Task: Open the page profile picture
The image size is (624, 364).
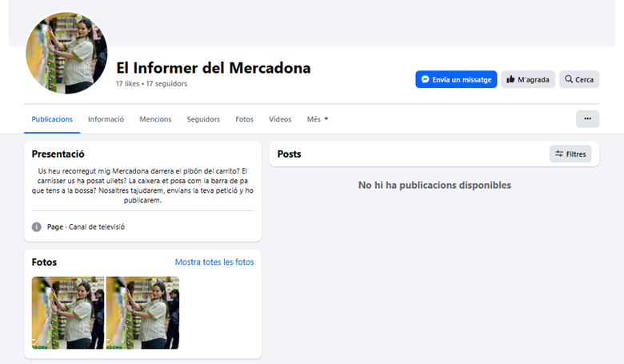Action: pyautogui.click(x=66, y=53)
